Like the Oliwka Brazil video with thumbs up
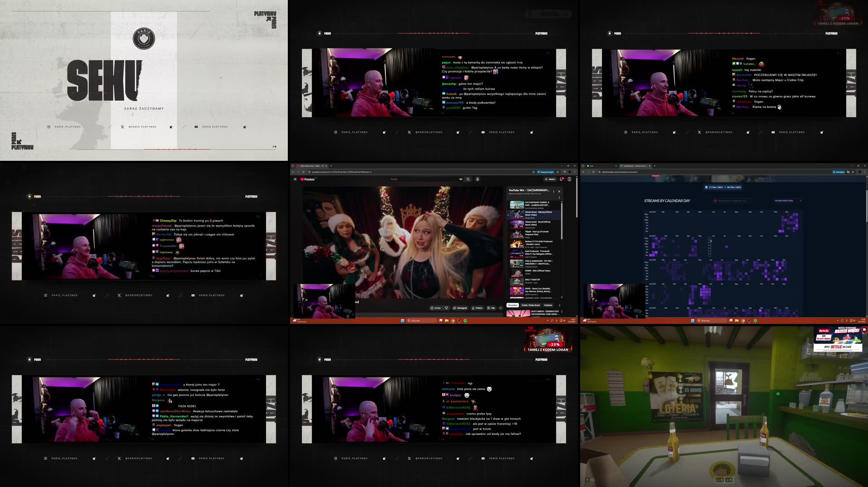 433,308
